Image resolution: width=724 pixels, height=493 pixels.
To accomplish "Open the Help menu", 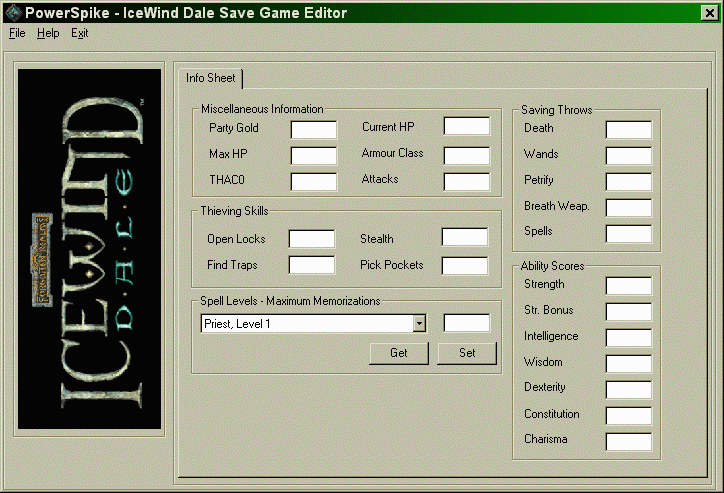I will [48, 33].
